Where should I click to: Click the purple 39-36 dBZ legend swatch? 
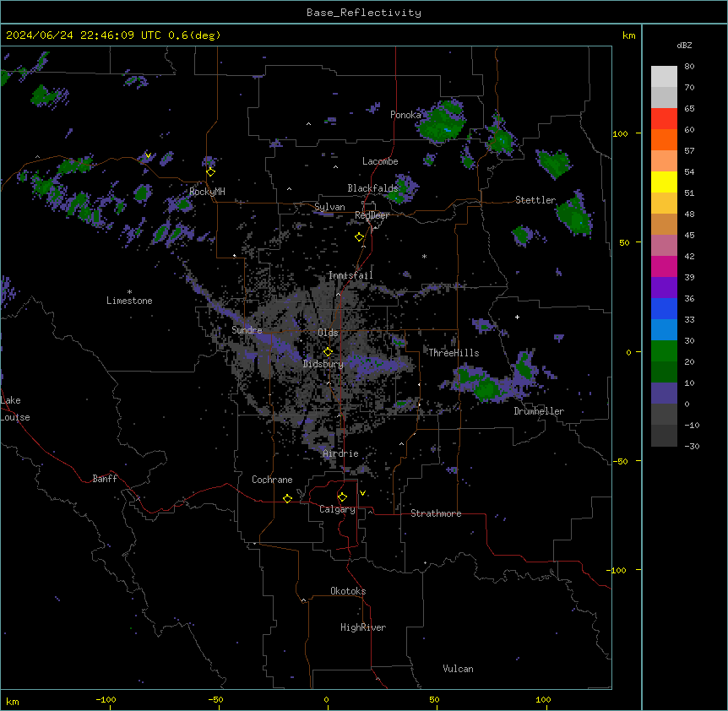click(x=664, y=288)
